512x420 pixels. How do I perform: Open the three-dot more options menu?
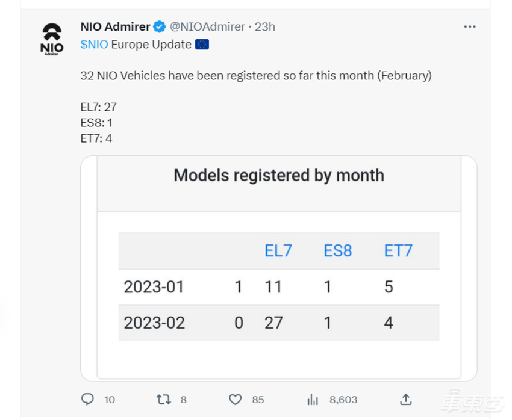pyautogui.click(x=470, y=27)
